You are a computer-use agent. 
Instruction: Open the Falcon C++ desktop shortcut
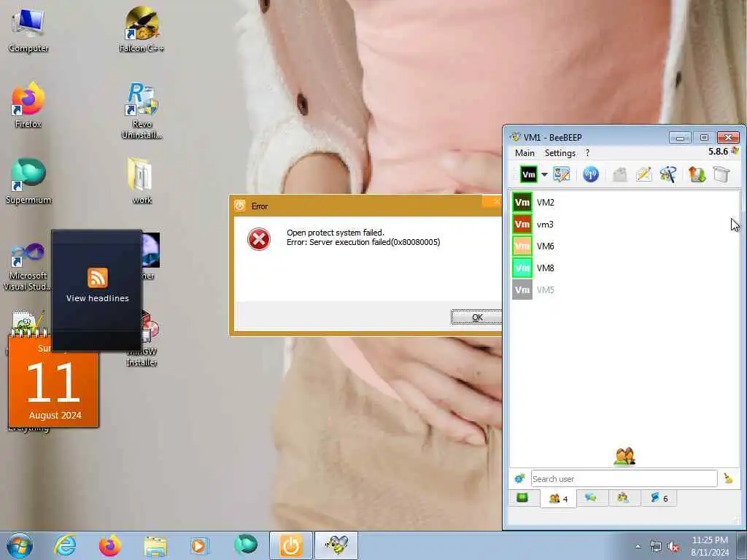click(142, 29)
